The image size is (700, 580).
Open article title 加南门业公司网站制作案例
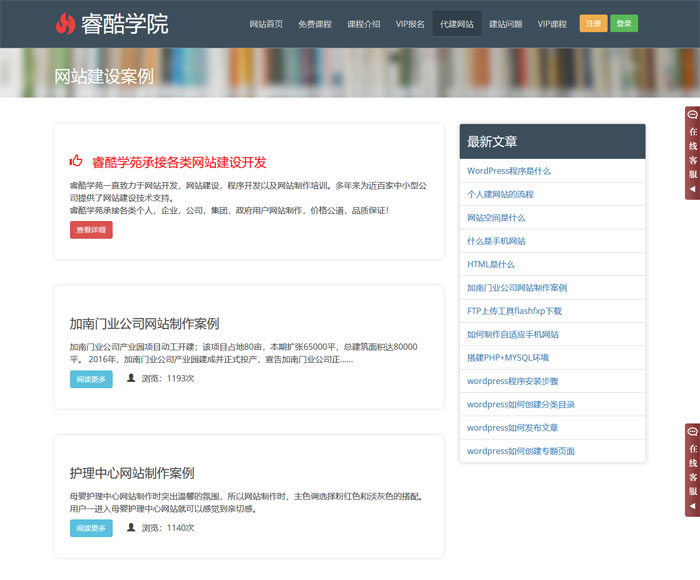pos(144,324)
